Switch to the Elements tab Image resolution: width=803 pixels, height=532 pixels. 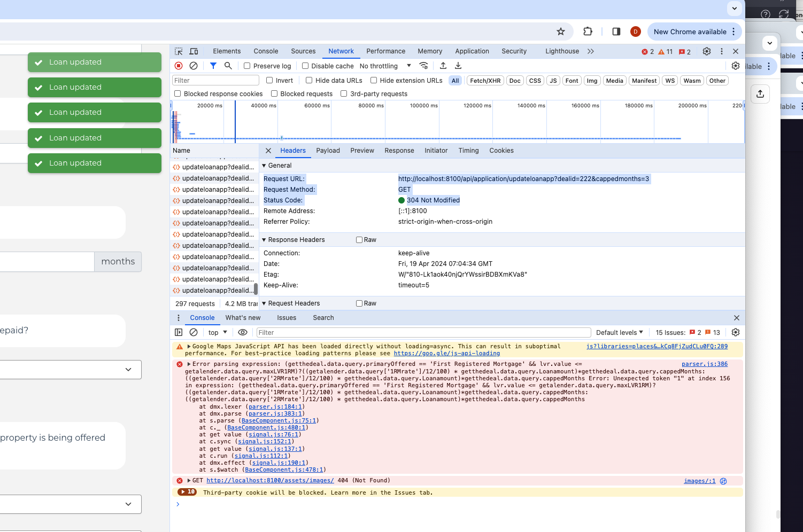pyautogui.click(x=227, y=51)
